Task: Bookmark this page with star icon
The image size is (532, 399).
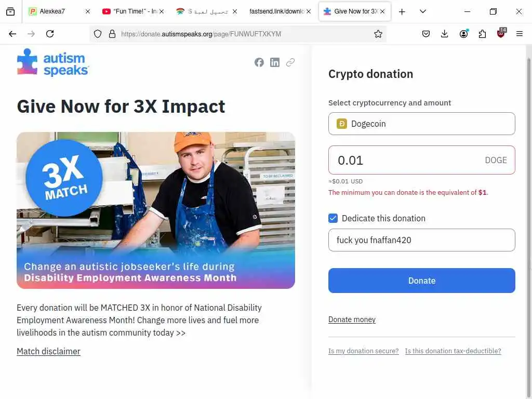Action: coord(378,34)
